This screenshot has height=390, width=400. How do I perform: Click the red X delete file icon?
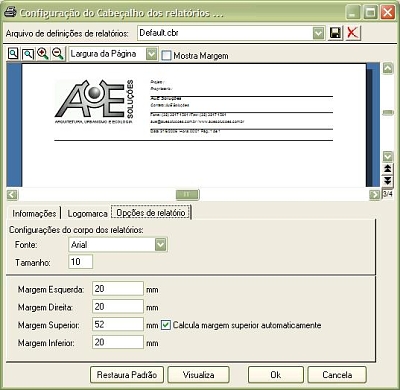[353, 33]
